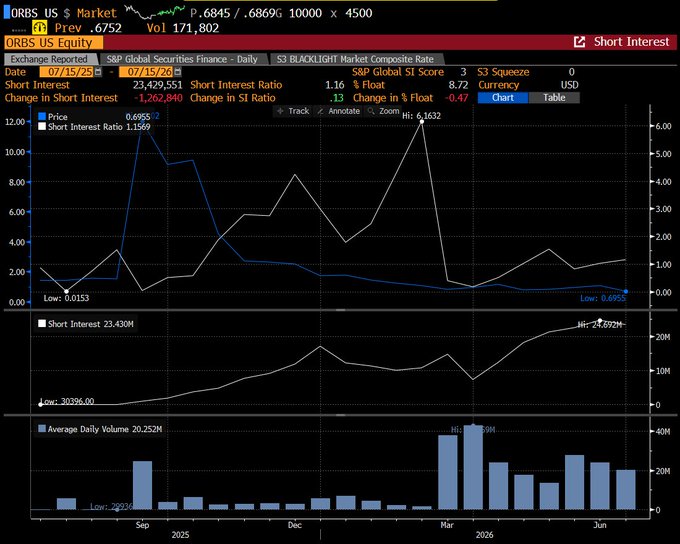Click the Change in SI Ratio value .13

point(337,98)
